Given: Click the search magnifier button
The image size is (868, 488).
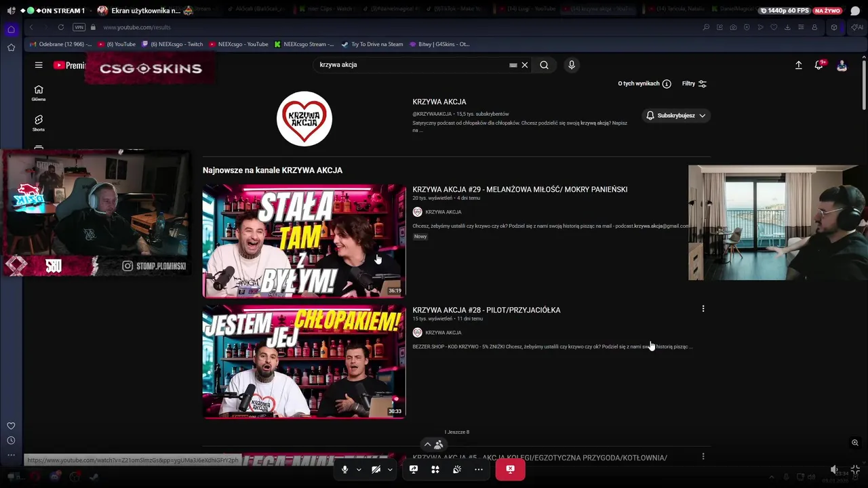Looking at the screenshot, I should click(x=544, y=65).
